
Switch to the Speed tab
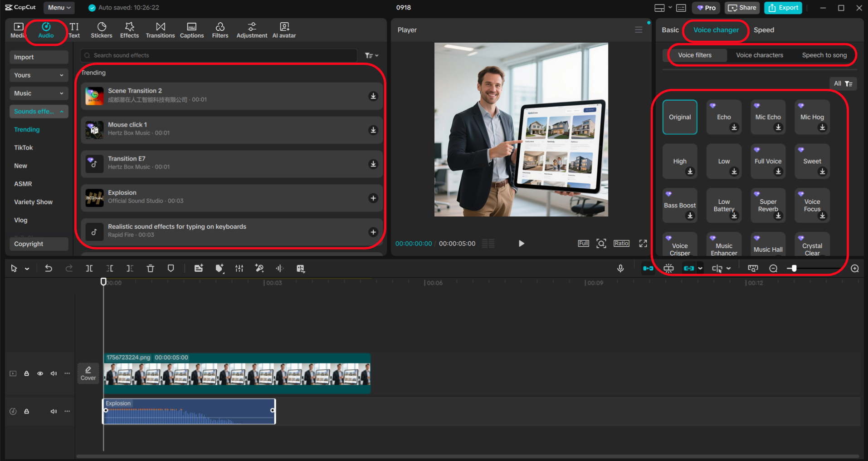(764, 30)
